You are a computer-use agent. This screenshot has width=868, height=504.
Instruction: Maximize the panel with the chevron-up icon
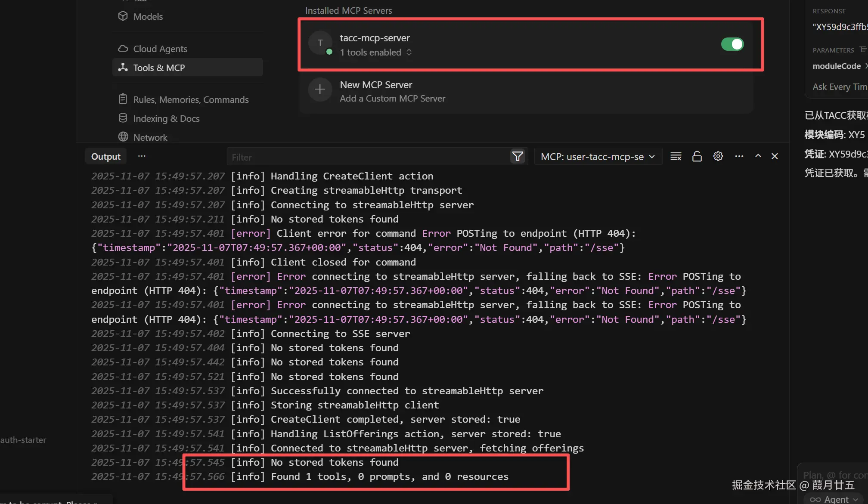(x=758, y=157)
